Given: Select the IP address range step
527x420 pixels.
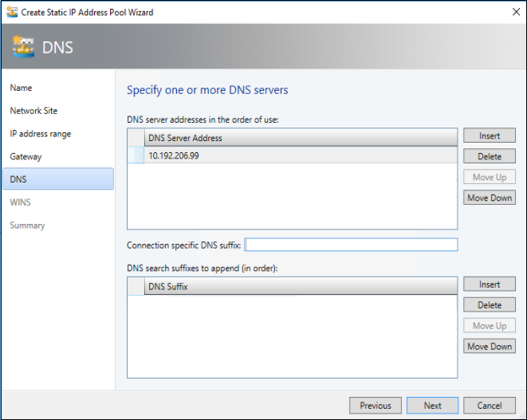Looking at the screenshot, I should click(41, 134).
